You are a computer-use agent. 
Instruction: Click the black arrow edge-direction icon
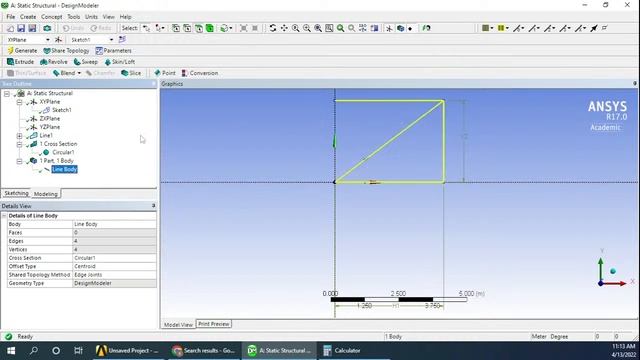[594, 28]
